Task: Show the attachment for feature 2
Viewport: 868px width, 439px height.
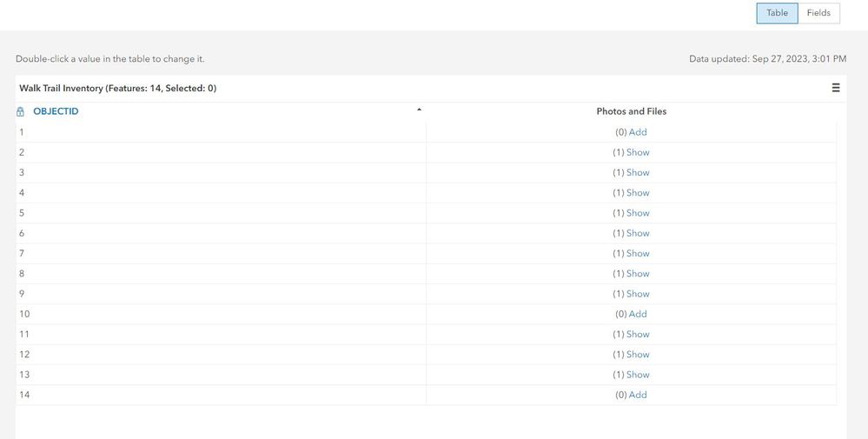Action: pyautogui.click(x=638, y=152)
